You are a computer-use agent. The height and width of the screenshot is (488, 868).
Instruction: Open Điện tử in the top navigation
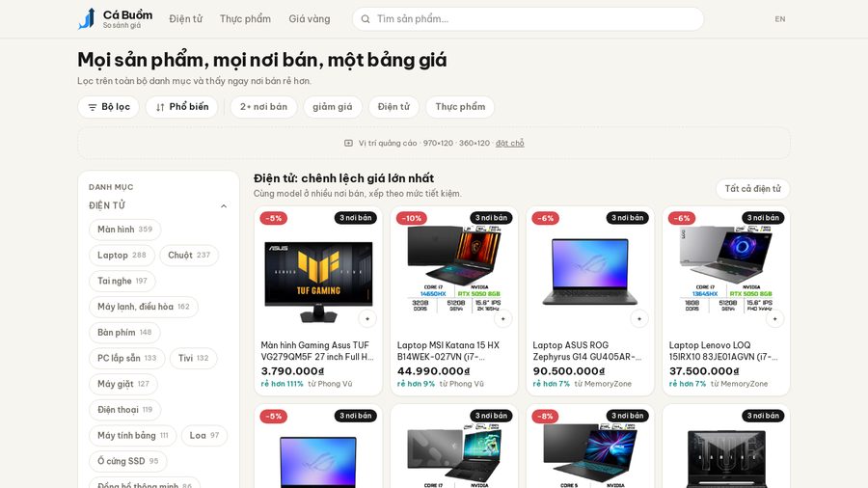[185, 19]
